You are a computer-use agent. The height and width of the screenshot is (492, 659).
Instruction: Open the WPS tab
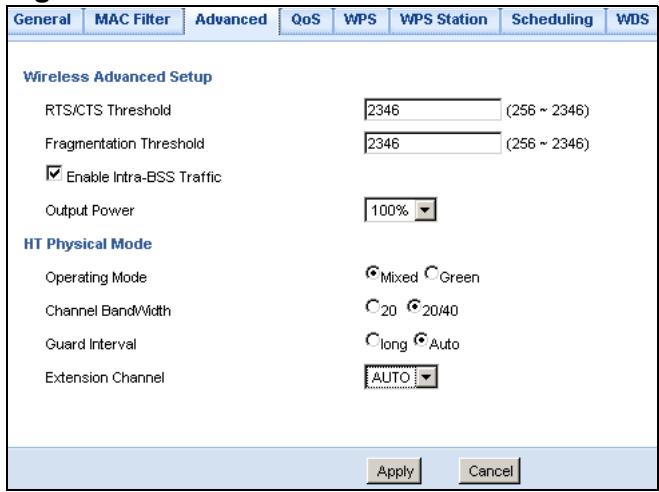pyautogui.click(x=360, y=20)
